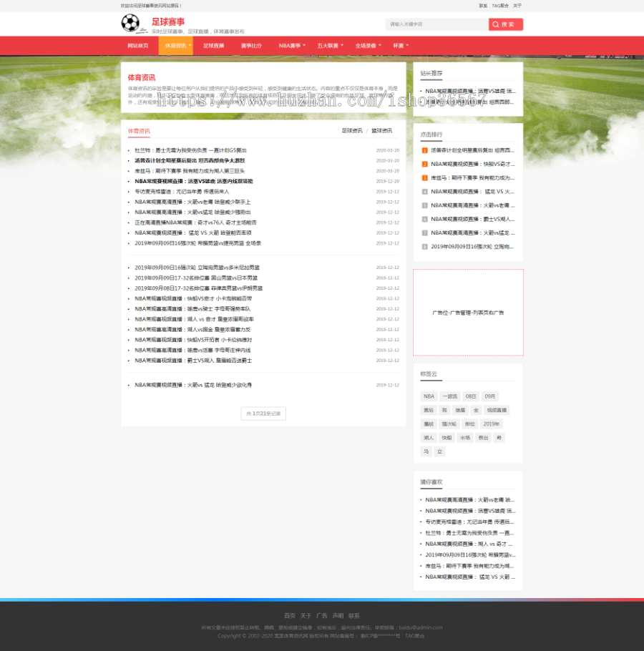
Task: Click TAG聚合 in the footer copyright line
Action: click(415, 636)
